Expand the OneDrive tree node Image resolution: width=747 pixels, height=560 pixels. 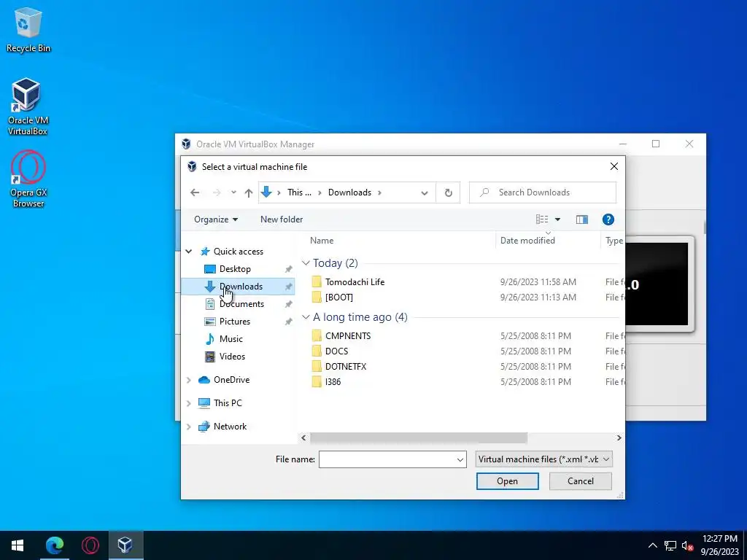[x=189, y=380]
